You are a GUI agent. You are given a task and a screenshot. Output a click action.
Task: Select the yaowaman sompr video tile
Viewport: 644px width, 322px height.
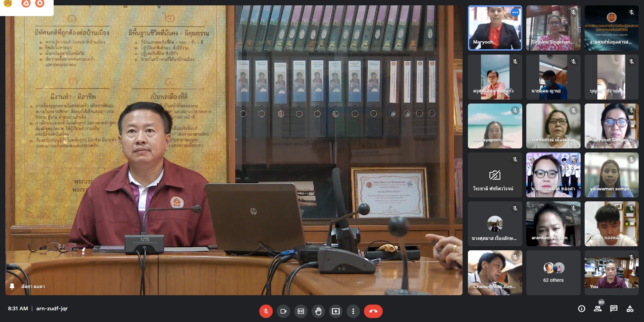[611, 175]
